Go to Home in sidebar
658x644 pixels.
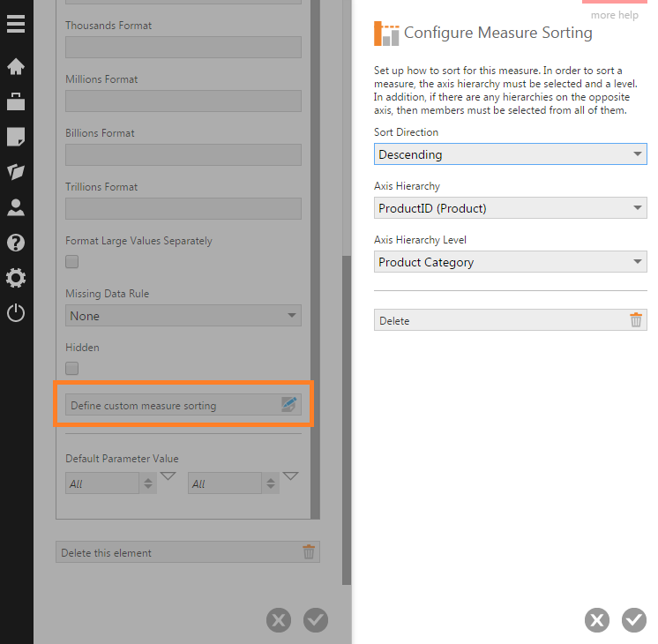[16, 66]
